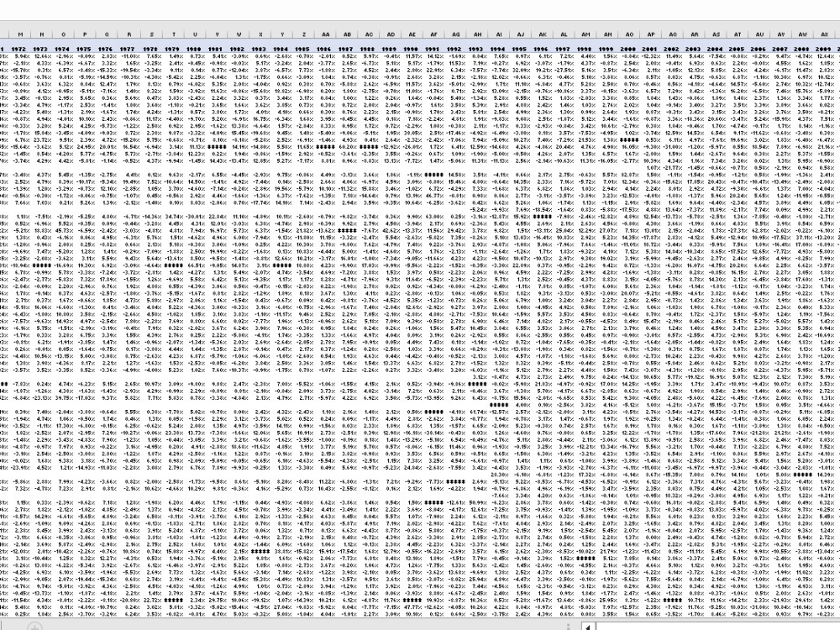The height and width of the screenshot is (630, 840).
Task: Select column Y header
Action: pos(281,34)
